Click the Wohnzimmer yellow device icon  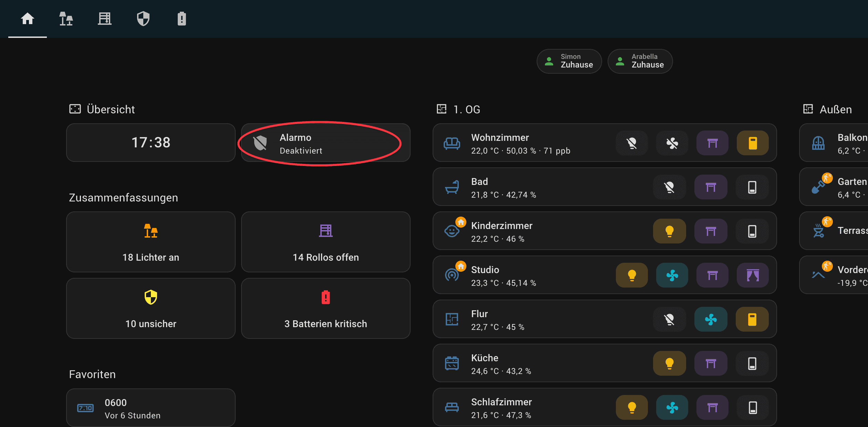[x=752, y=143]
